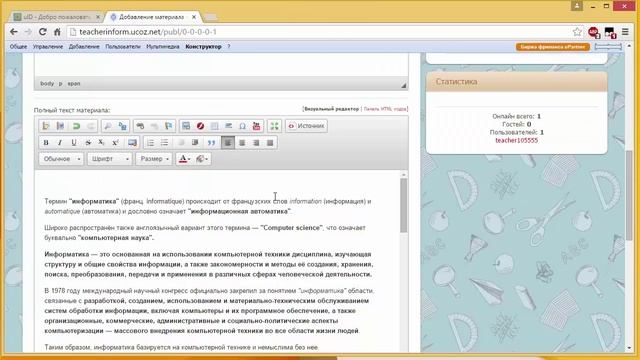Click the red extension icon in Chrome toolbar
This screenshot has width=640, height=360.
pos(593,32)
